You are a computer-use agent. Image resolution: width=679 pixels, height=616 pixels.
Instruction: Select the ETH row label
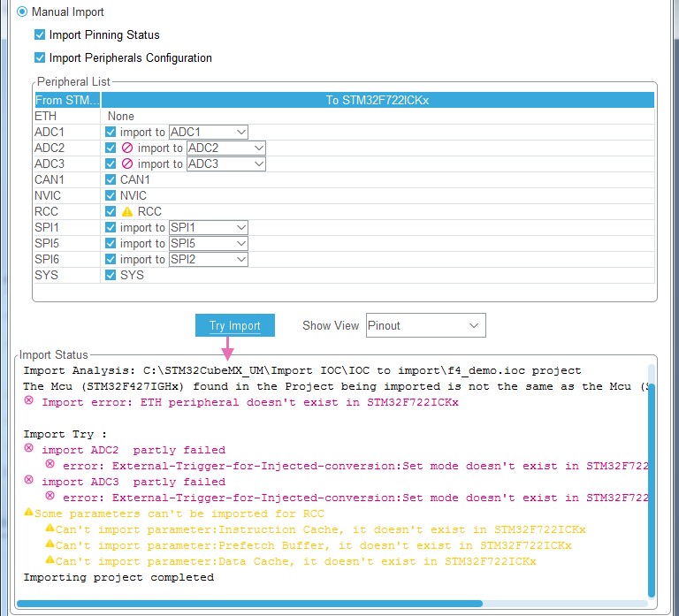click(45, 116)
